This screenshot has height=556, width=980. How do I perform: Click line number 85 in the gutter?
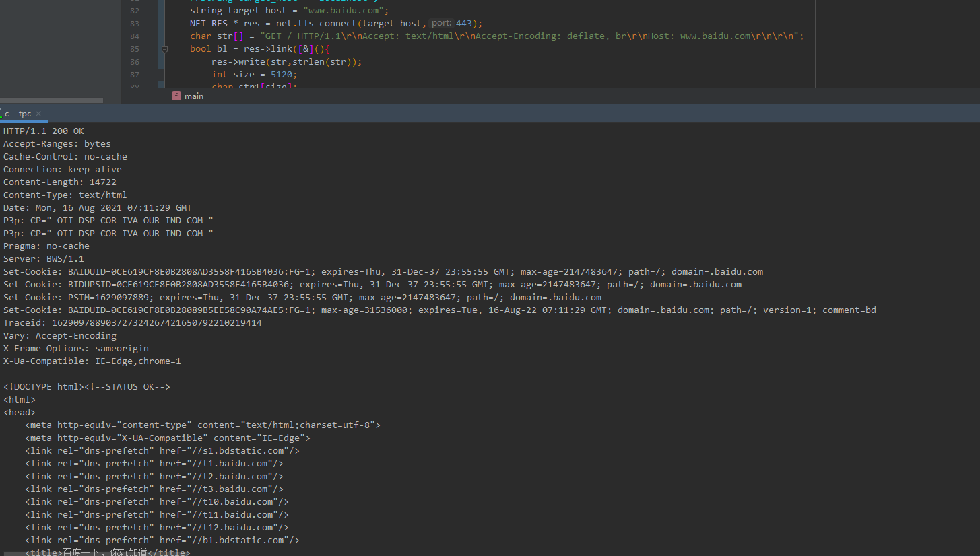point(134,48)
